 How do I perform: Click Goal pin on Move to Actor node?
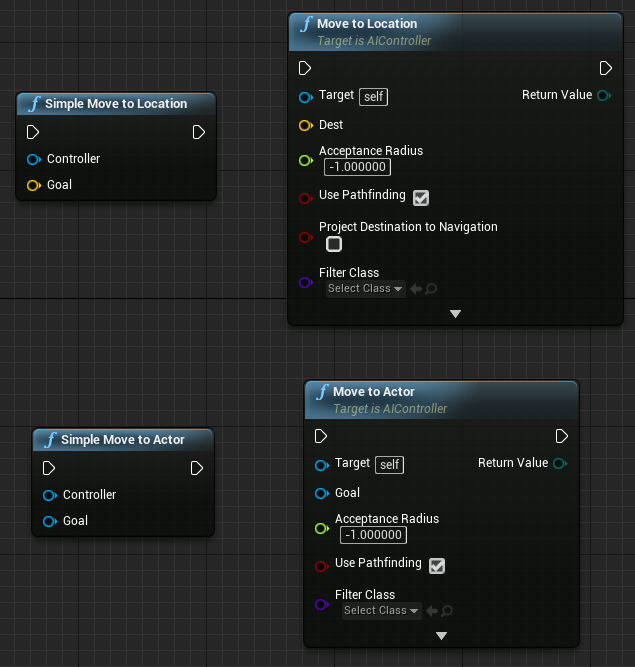(x=321, y=493)
